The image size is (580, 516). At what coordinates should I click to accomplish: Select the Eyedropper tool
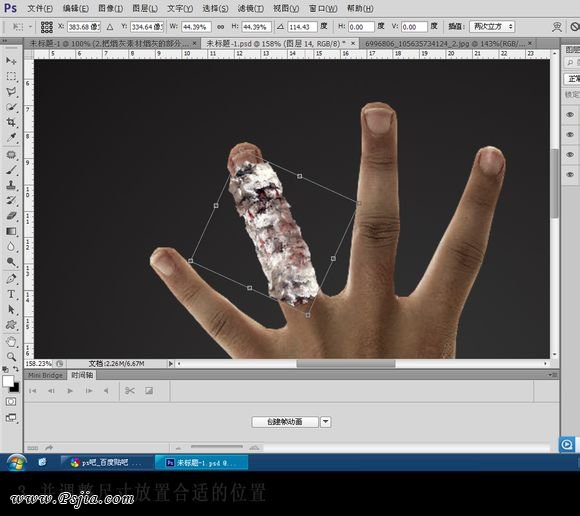11,138
